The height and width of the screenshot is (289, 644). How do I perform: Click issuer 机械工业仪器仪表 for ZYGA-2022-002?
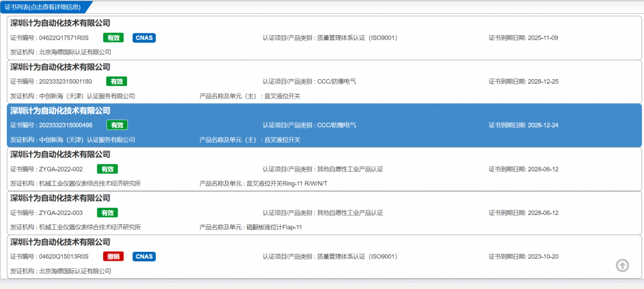click(x=90, y=183)
